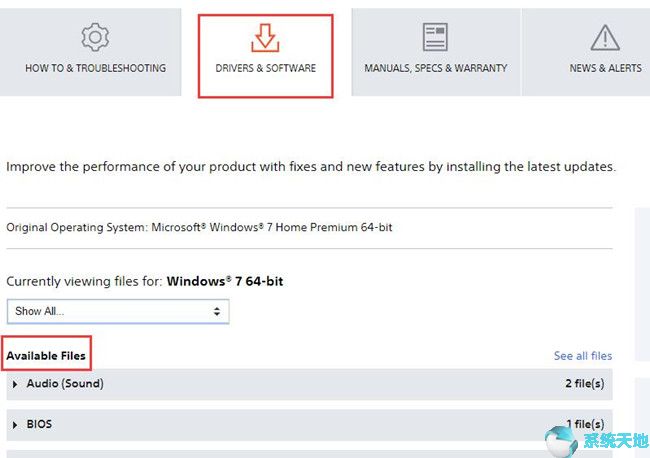This screenshot has height=458, width=650.
Task: Expand the Audio (Sound) disclosure triangle
Action: coord(15,384)
